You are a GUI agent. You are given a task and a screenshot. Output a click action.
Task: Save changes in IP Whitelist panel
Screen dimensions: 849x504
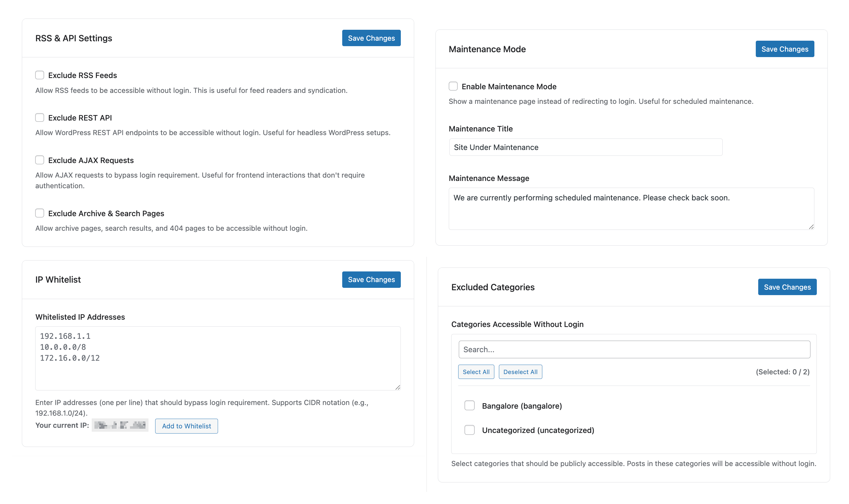tap(371, 280)
